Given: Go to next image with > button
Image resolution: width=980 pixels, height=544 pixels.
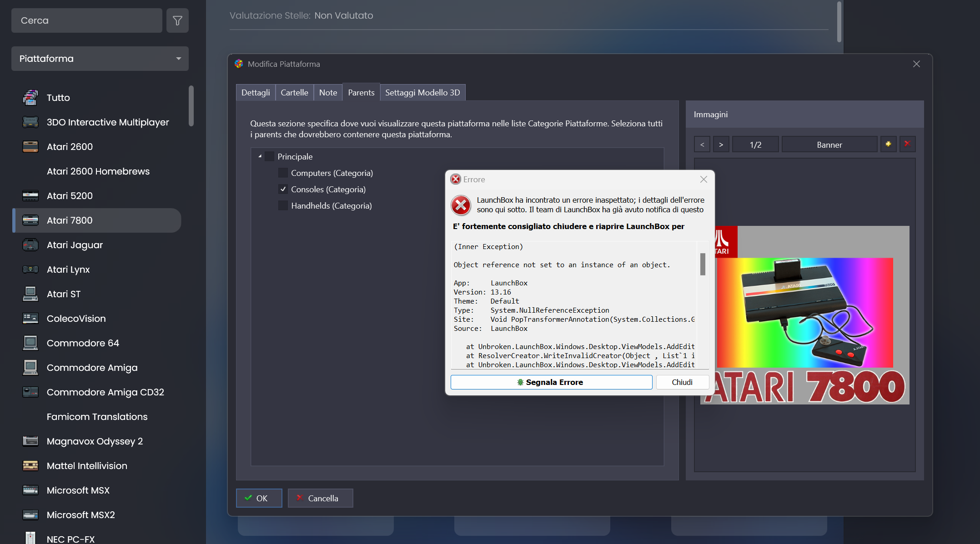Looking at the screenshot, I should (721, 145).
